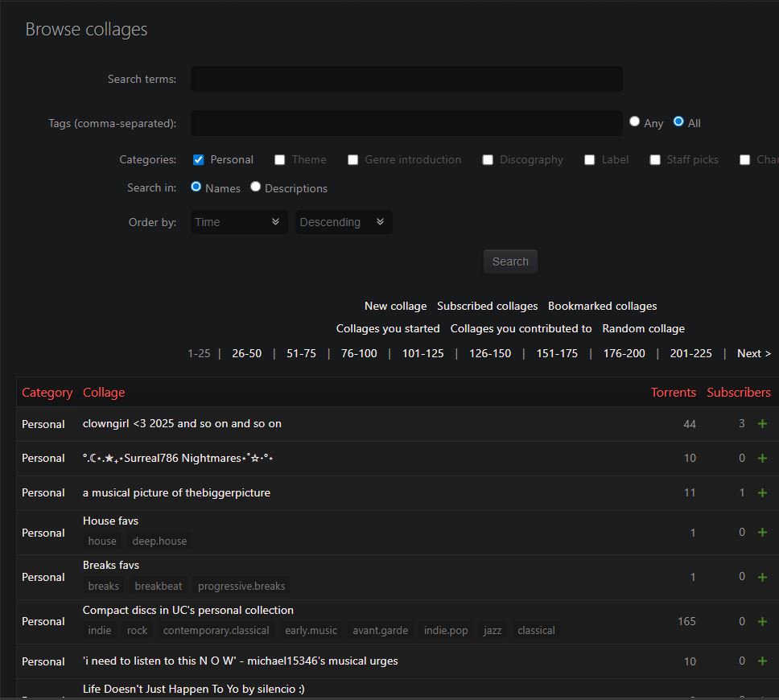The width and height of the screenshot is (779, 700).
Task: Go to page 101-125
Action: pyautogui.click(x=422, y=353)
